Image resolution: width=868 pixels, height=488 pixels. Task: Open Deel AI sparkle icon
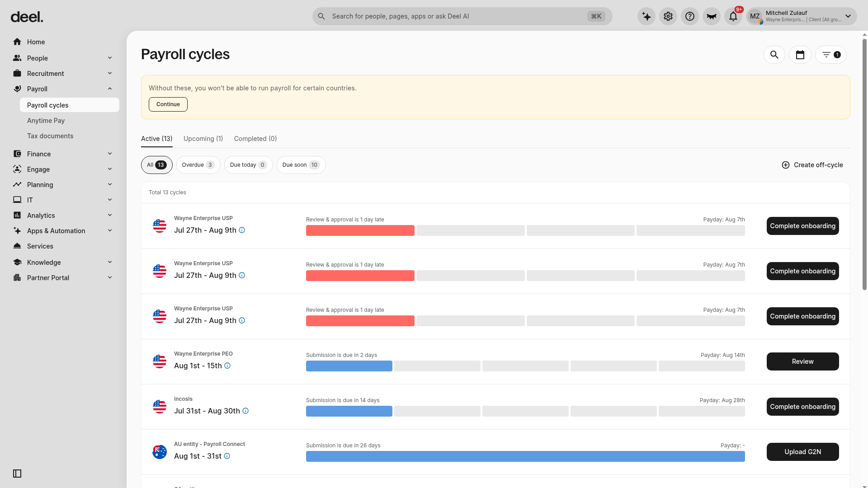pos(646,17)
